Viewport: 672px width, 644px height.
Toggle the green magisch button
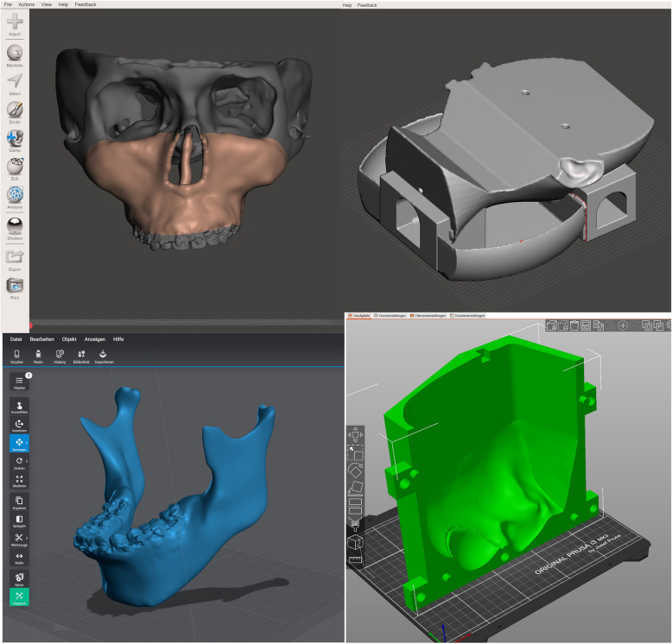point(19,597)
